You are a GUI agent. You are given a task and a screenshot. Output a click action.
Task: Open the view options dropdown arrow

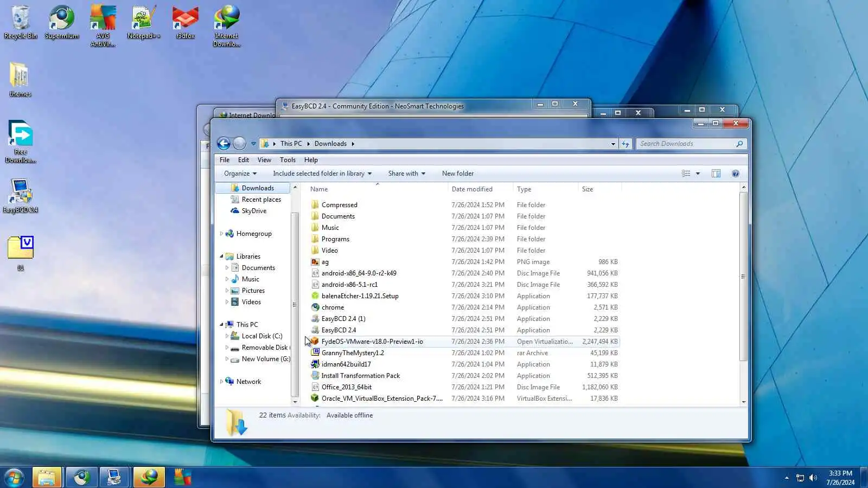pyautogui.click(x=698, y=174)
